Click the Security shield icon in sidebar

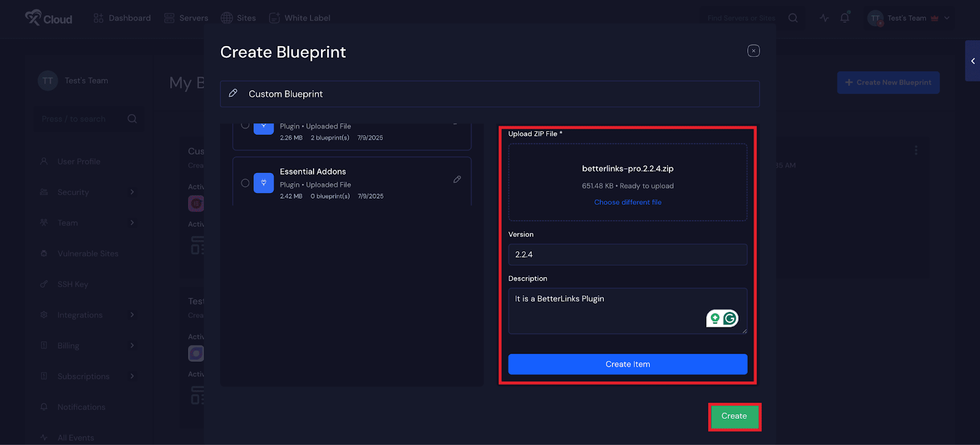[43, 192]
